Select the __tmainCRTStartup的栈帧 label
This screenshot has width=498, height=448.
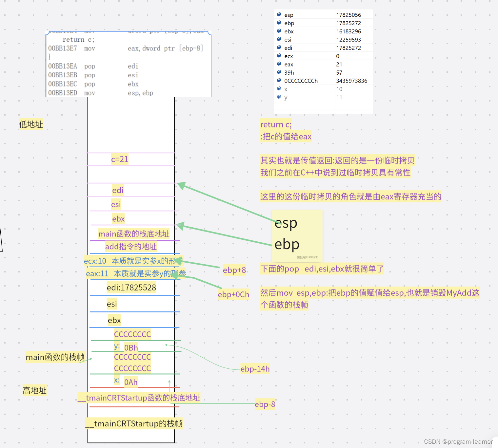coord(134,424)
